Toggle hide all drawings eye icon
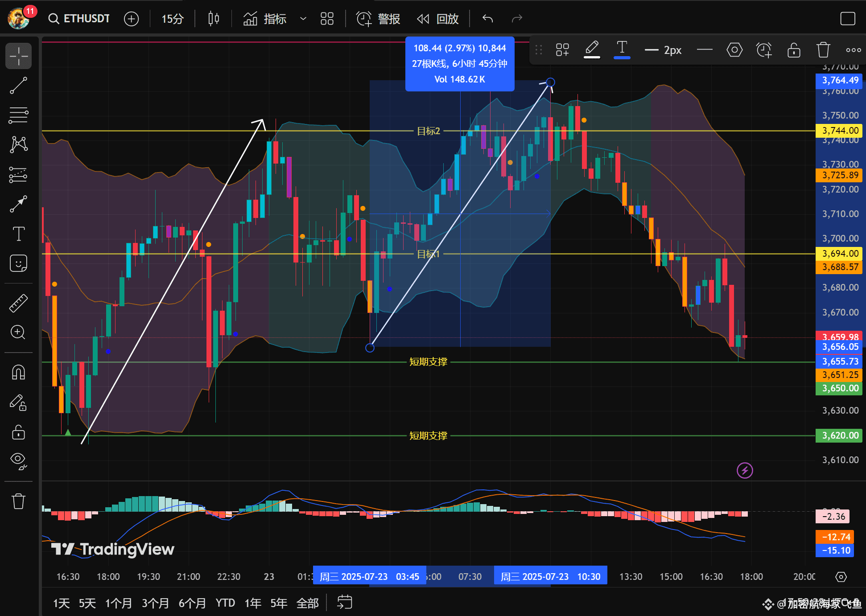This screenshot has height=616, width=866. point(18,461)
